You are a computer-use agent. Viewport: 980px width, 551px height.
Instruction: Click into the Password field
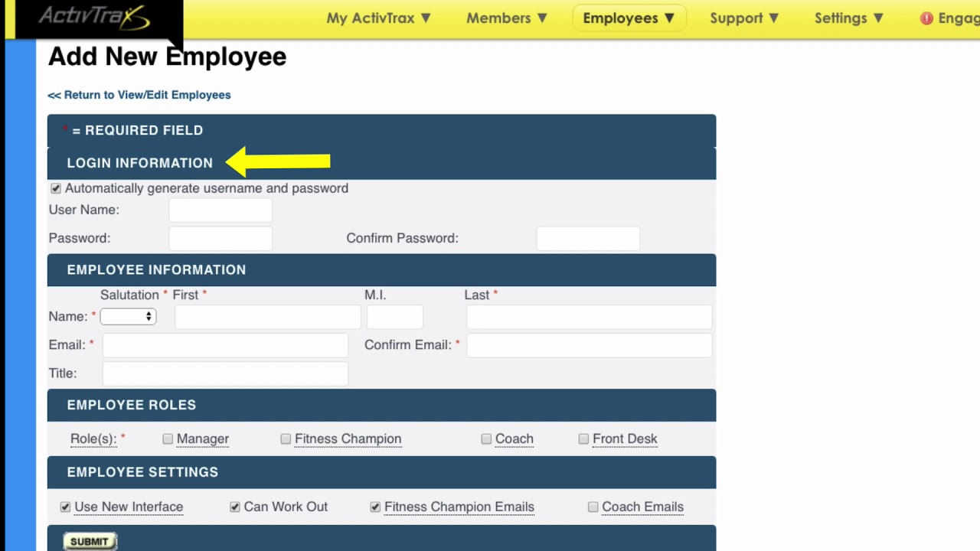(x=220, y=238)
